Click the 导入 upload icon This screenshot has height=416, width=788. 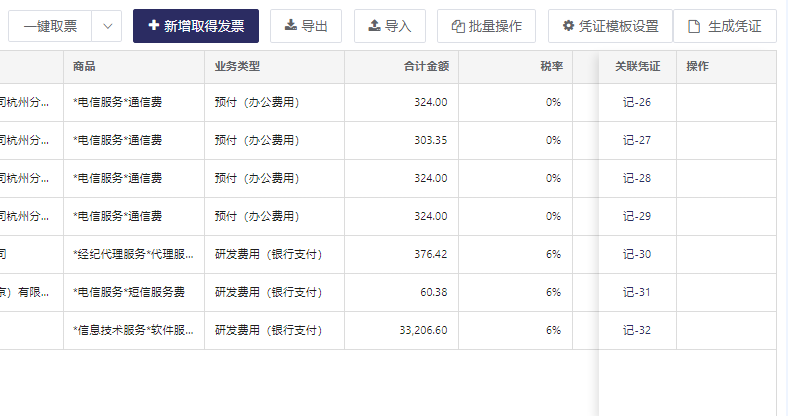374,25
